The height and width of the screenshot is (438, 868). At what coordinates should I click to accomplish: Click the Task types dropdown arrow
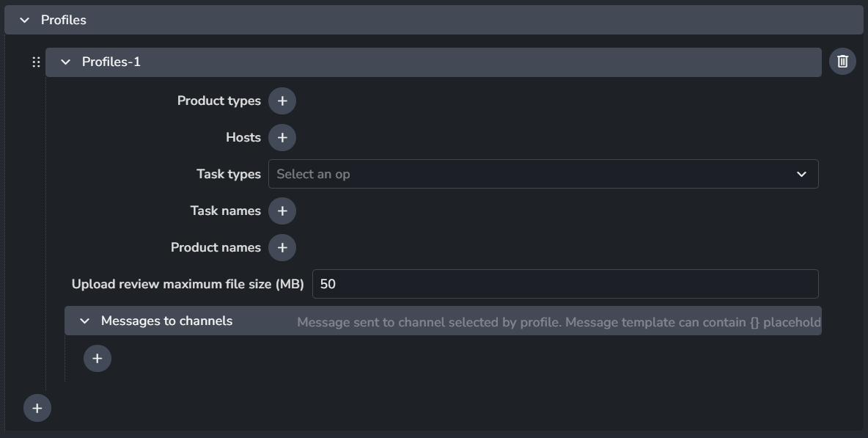coord(801,175)
